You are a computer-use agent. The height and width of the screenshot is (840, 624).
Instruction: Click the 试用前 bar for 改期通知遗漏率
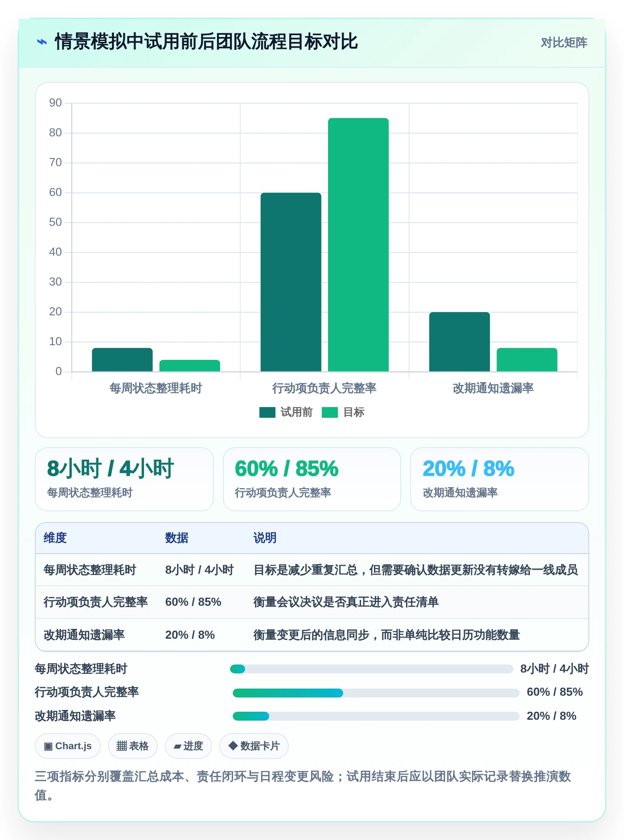(x=460, y=342)
